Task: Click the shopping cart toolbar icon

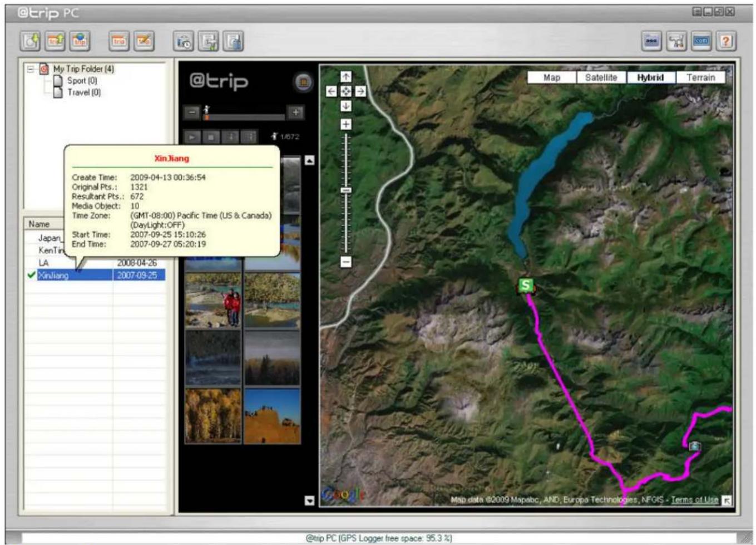Action: (676, 41)
